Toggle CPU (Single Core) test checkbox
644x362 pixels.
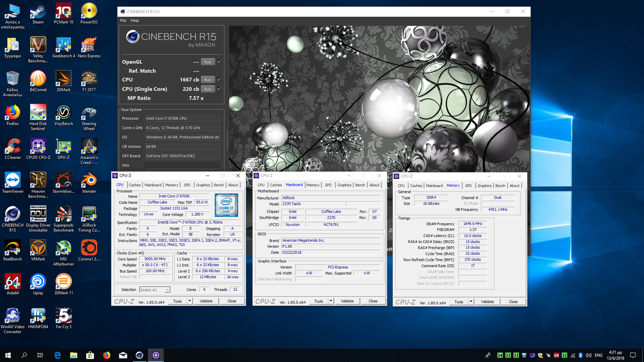point(219,88)
